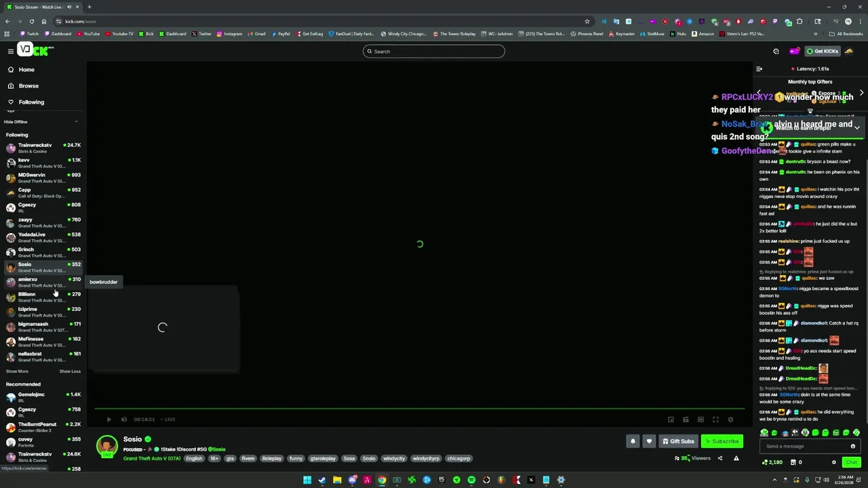Open Browse in the sidebar
This screenshot has width=868, height=488.
(43, 85)
